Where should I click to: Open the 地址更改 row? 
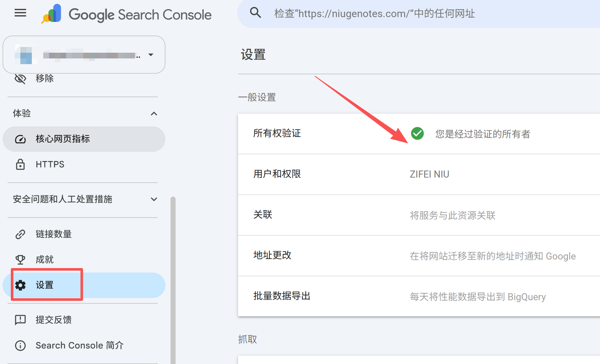(419, 256)
